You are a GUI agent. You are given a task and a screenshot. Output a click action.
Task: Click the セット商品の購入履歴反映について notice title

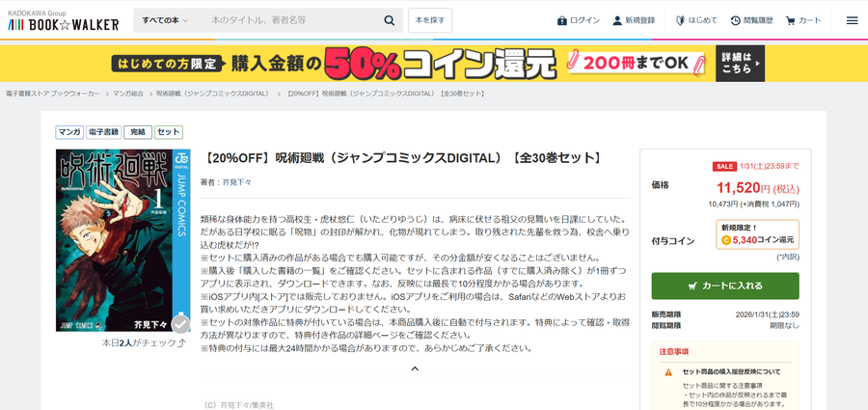coord(732,371)
